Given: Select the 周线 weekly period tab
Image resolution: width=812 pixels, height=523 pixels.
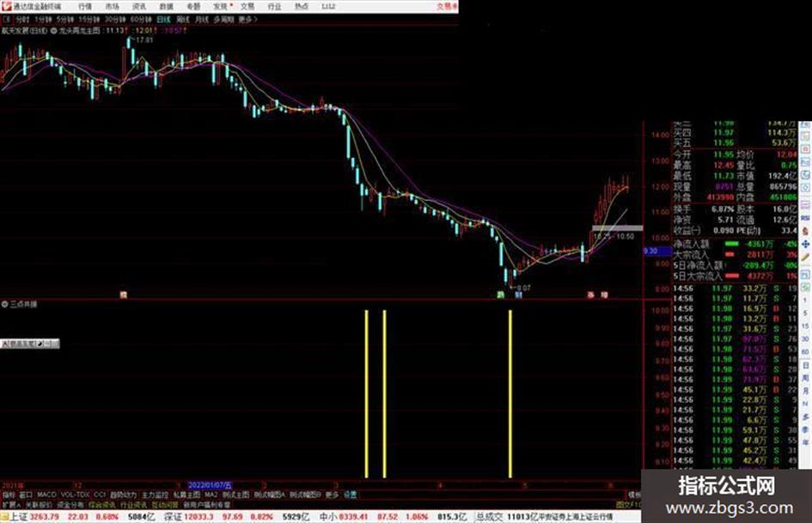Looking at the screenshot, I should pyautogui.click(x=183, y=20).
